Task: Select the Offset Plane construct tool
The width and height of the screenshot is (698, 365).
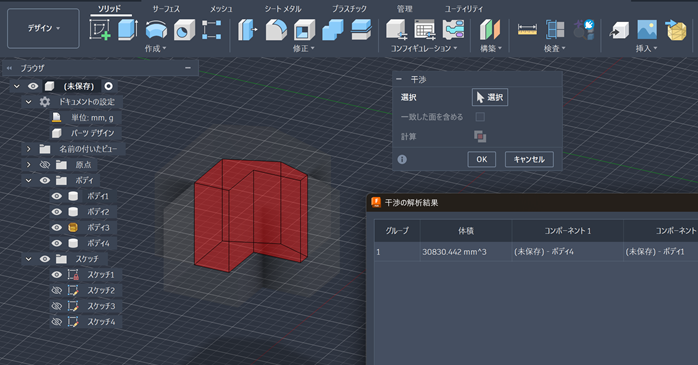Action: coord(490,30)
